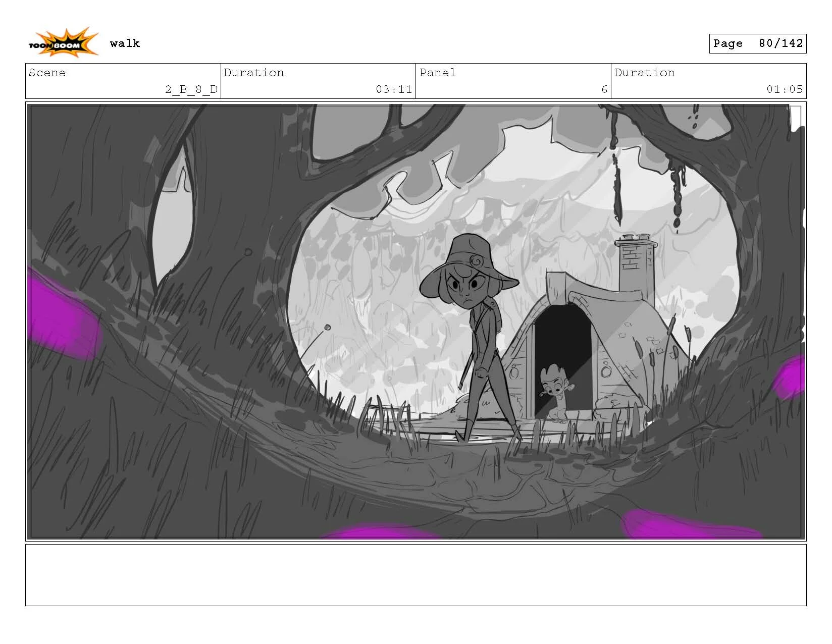832x644 pixels.
Task: Select the panel number '6'
Action: tap(604, 89)
